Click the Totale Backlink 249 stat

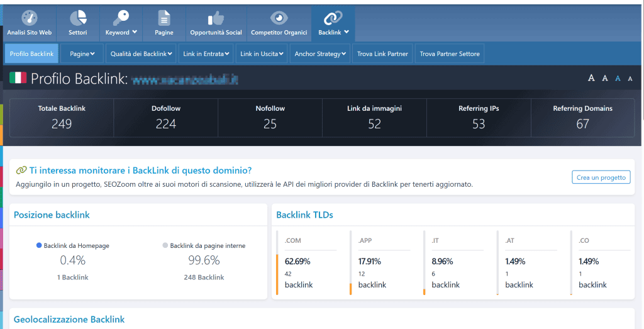[62, 118]
